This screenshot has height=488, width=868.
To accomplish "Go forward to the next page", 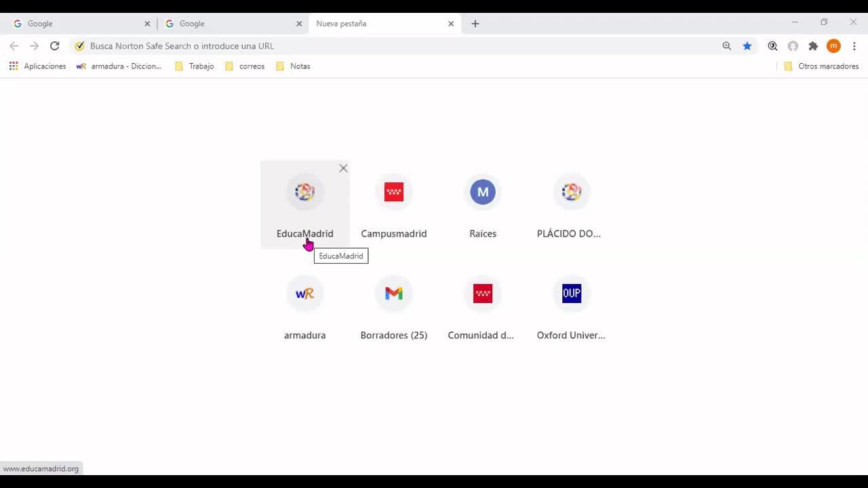I will 35,46.
